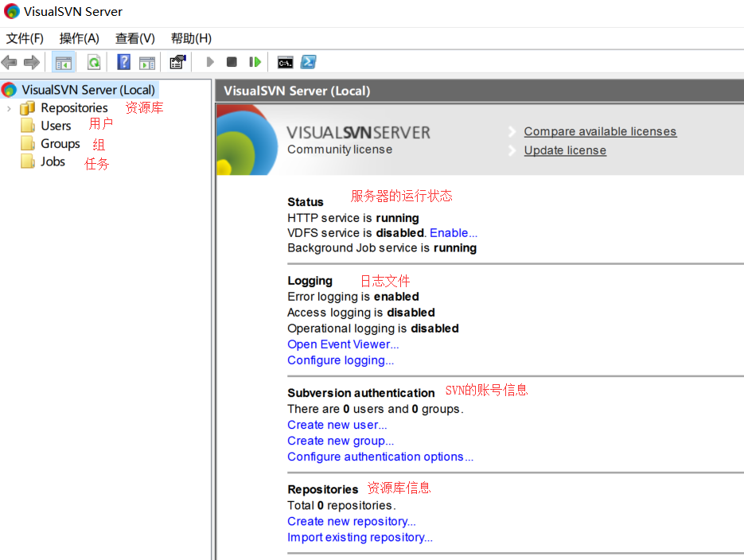Restart the server with the green restart icon

click(x=255, y=62)
